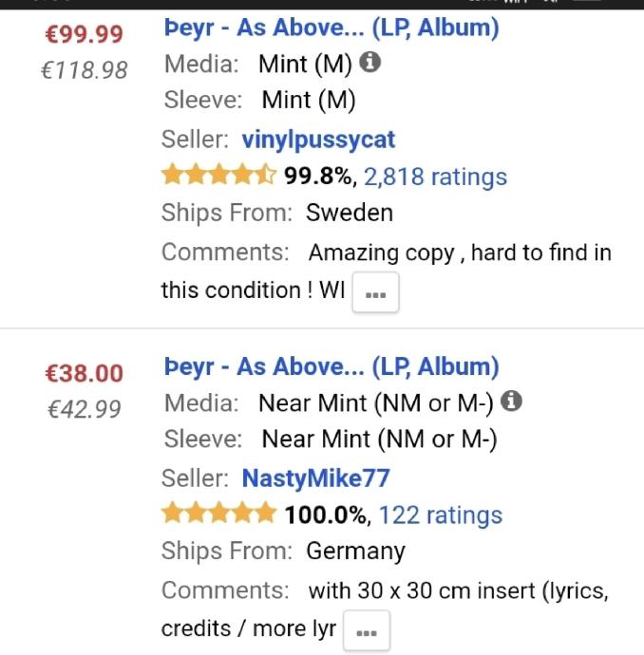Click the €38.00 price

click(x=85, y=373)
